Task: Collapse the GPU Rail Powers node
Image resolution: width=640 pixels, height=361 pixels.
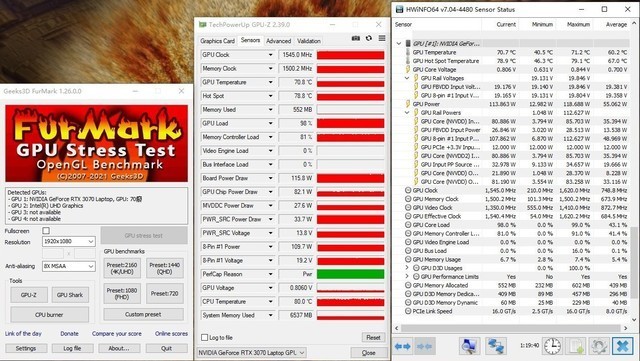Action: coord(407,112)
